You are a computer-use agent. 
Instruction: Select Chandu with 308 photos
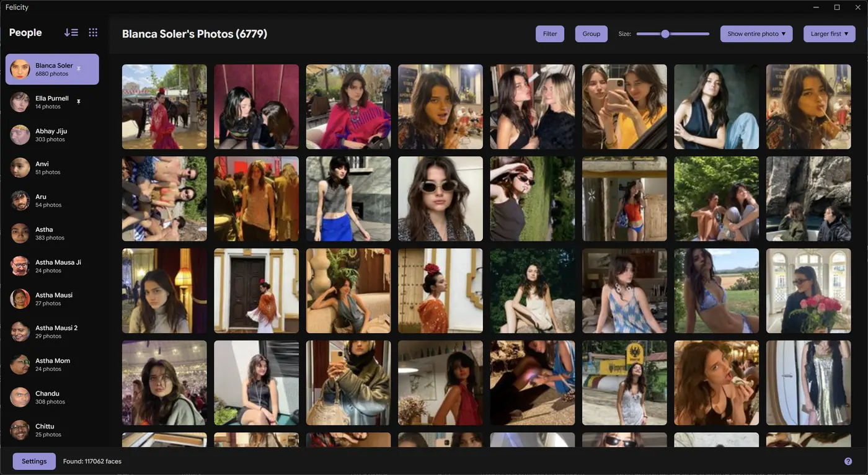[x=52, y=397]
